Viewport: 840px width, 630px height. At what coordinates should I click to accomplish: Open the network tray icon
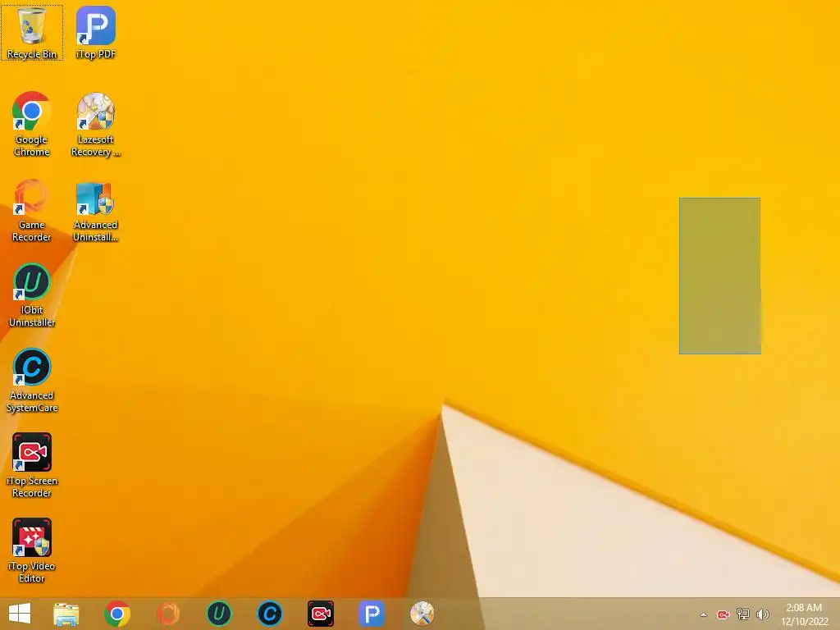point(742,614)
